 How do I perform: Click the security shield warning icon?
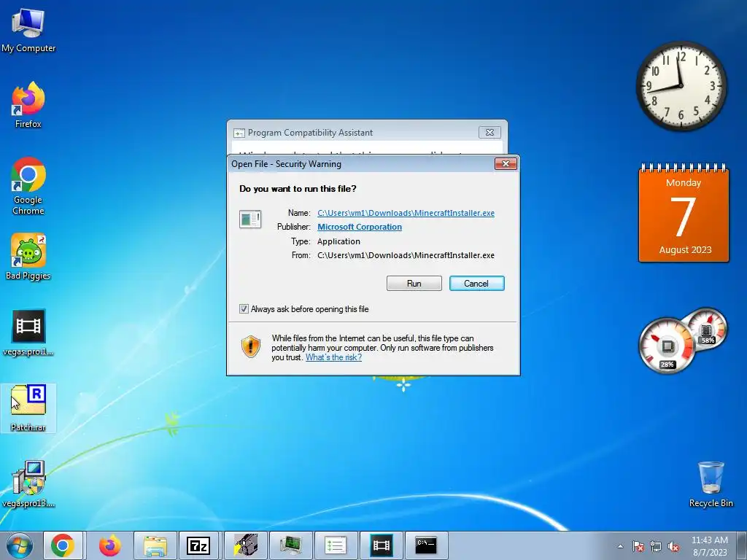click(251, 346)
